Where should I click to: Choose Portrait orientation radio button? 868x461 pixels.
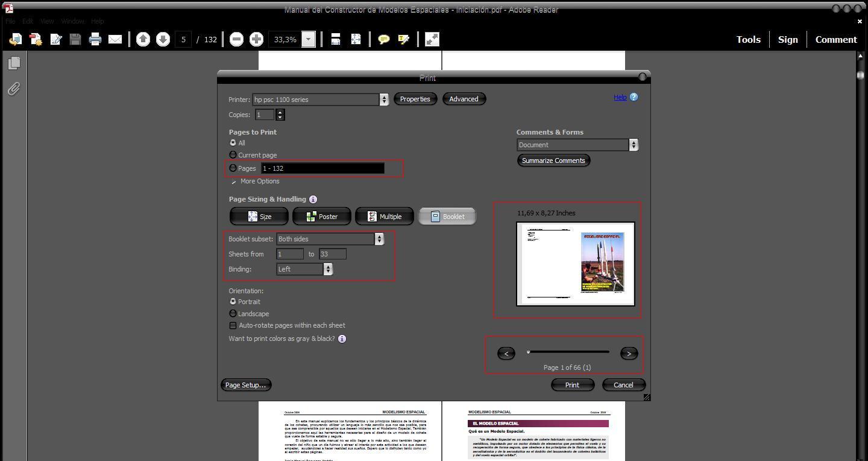pyautogui.click(x=233, y=302)
